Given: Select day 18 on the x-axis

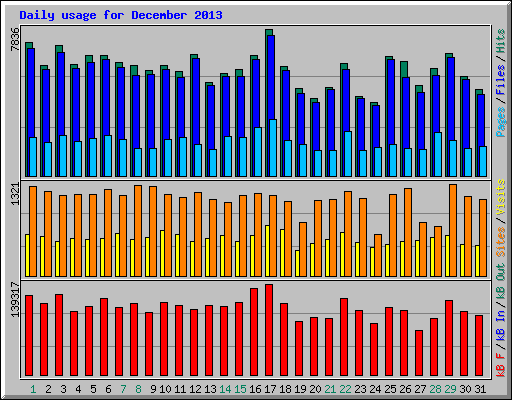Looking at the screenshot, I should (x=285, y=389).
